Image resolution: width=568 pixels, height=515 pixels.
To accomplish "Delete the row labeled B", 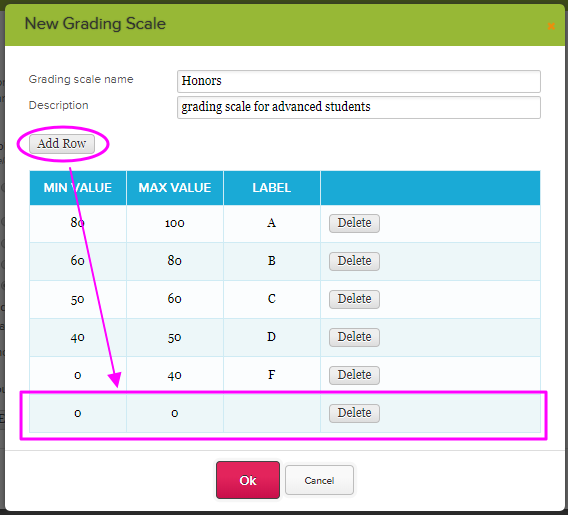I will pyautogui.click(x=354, y=261).
